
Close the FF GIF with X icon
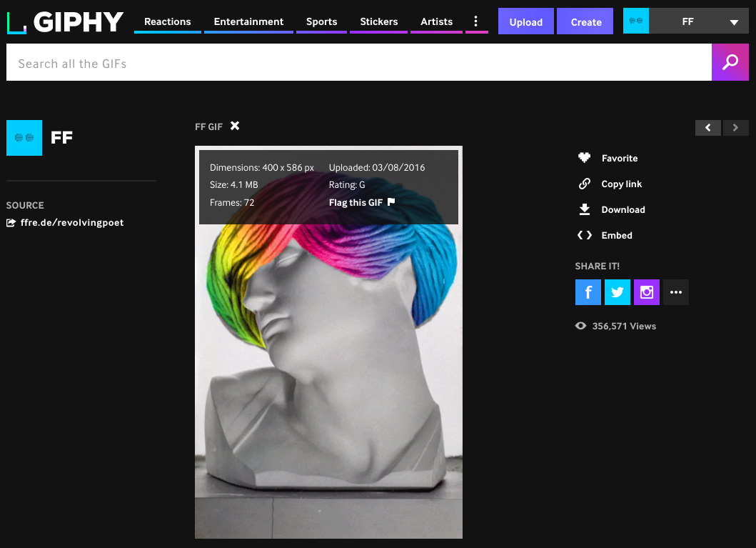point(235,126)
